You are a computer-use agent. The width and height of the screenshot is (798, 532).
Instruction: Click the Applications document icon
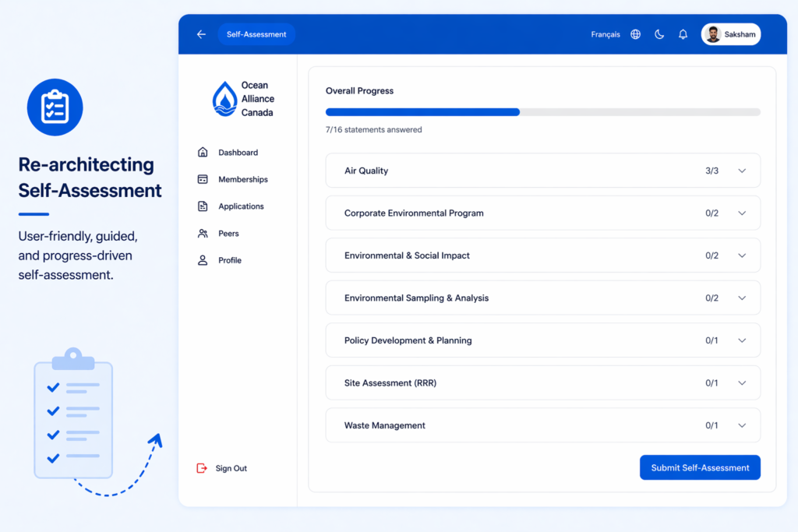tap(203, 206)
